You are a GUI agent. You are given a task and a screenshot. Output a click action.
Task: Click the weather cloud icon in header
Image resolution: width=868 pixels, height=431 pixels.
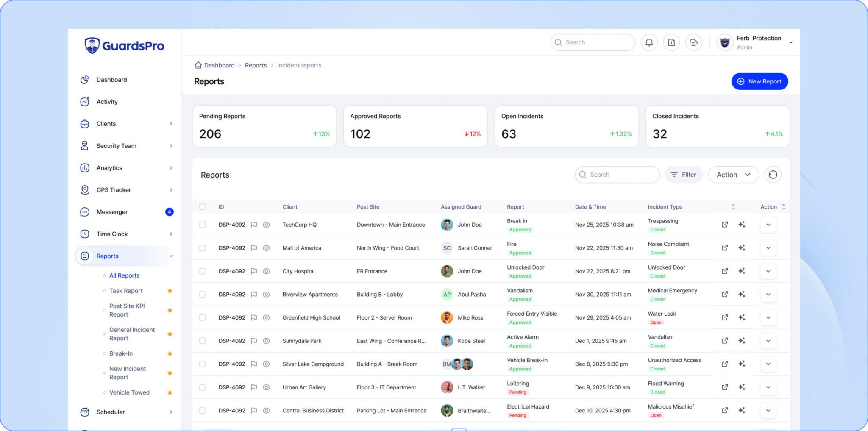point(694,42)
